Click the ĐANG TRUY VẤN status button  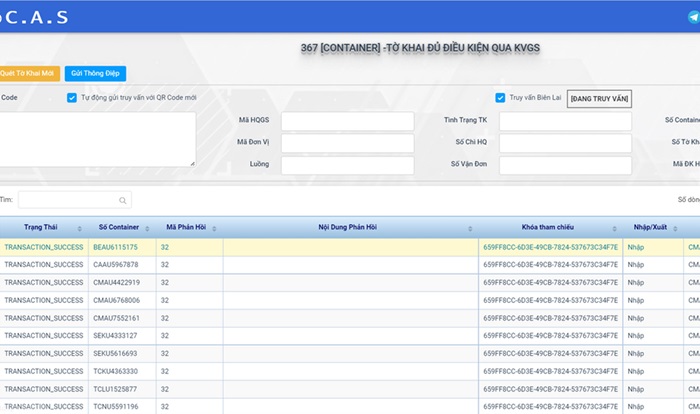598,98
